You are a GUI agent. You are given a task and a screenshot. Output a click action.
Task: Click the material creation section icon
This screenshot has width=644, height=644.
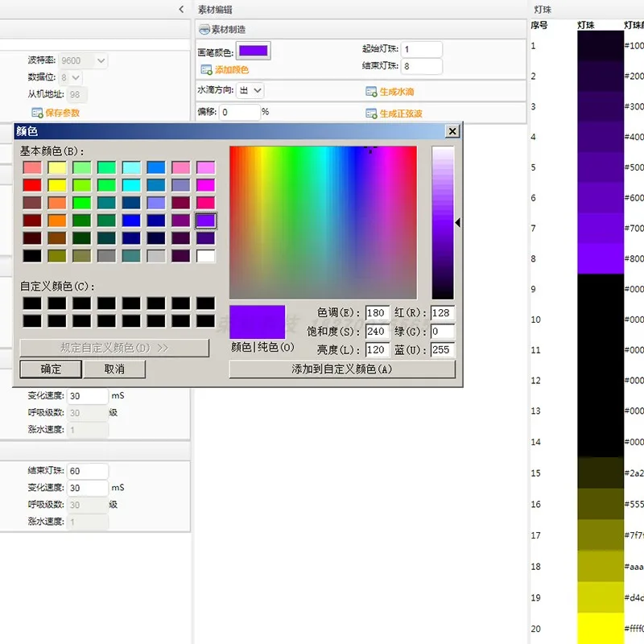pos(204,30)
